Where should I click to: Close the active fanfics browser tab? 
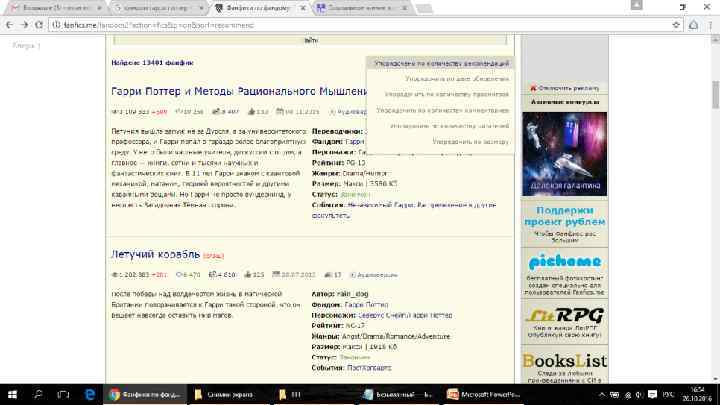tap(303, 8)
